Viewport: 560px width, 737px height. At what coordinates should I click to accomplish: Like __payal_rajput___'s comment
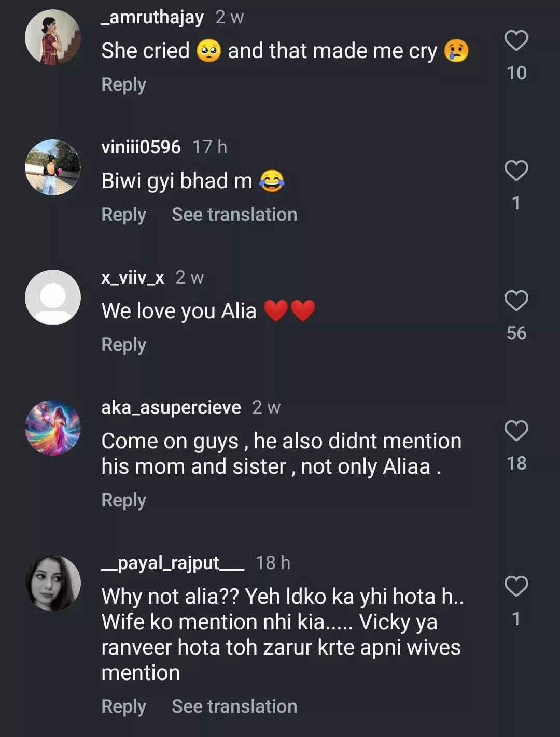coord(516,586)
